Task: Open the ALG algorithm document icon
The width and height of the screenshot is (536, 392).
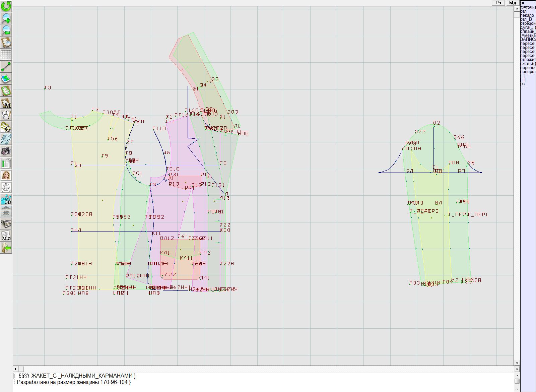Action: 6,236
